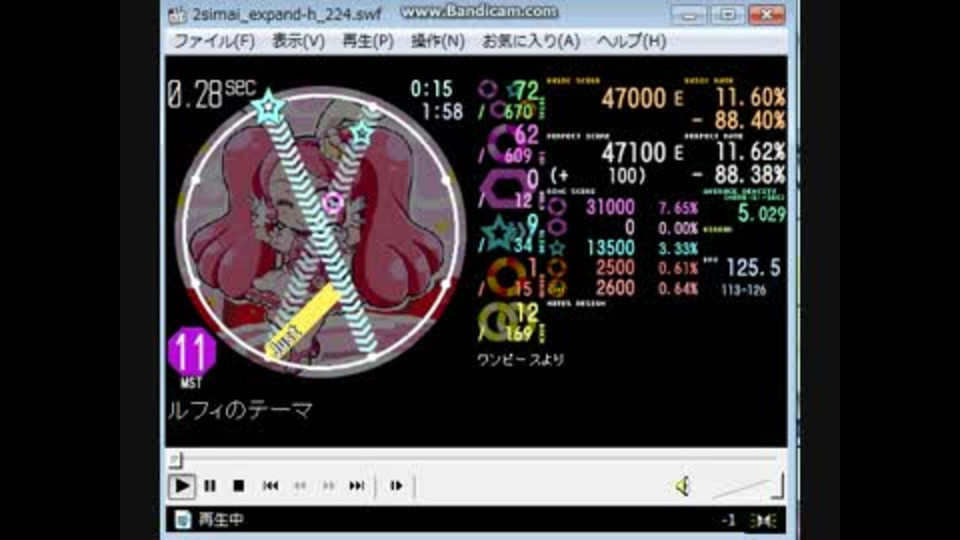960x540 pixels.
Task: Open the 操作(N) menu
Action: [437, 41]
